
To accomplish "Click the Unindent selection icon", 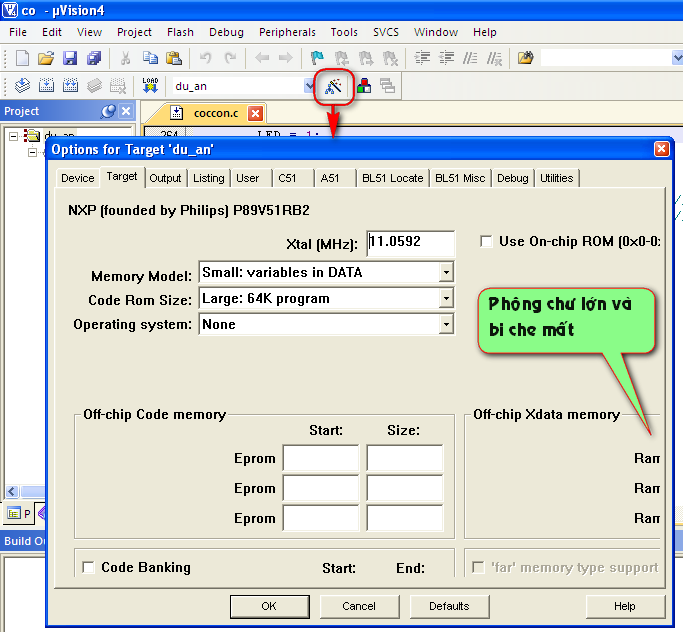I will click(x=446, y=57).
